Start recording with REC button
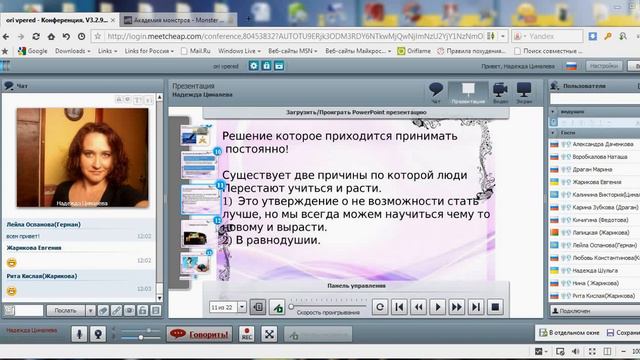The width and height of the screenshot is (640, 360). coord(247,334)
